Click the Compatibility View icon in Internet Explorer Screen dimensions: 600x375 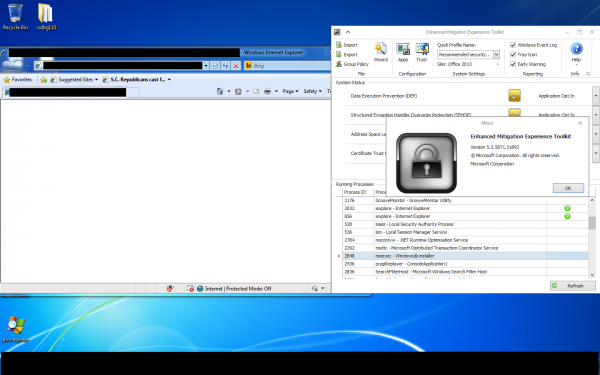(215, 66)
